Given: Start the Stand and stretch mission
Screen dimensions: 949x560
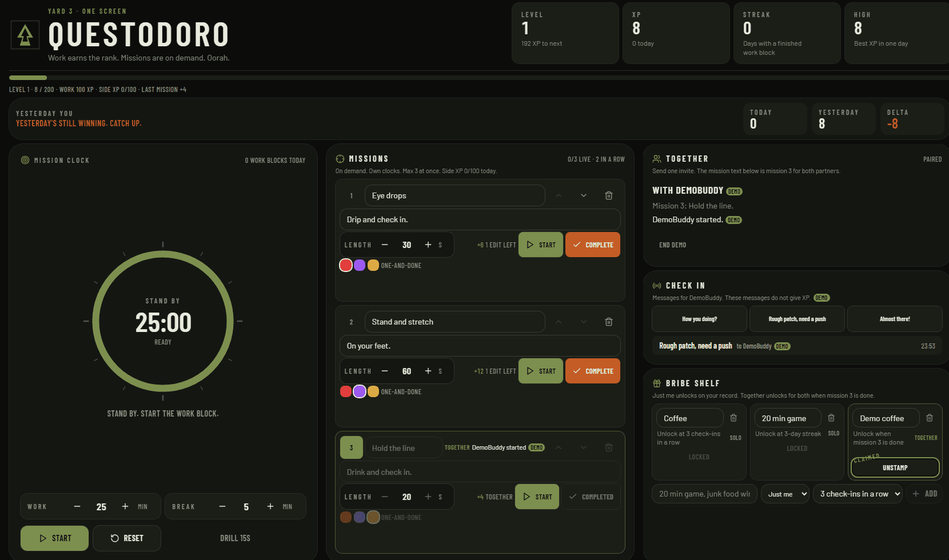Looking at the screenshot, I should (x=541, y=371).
